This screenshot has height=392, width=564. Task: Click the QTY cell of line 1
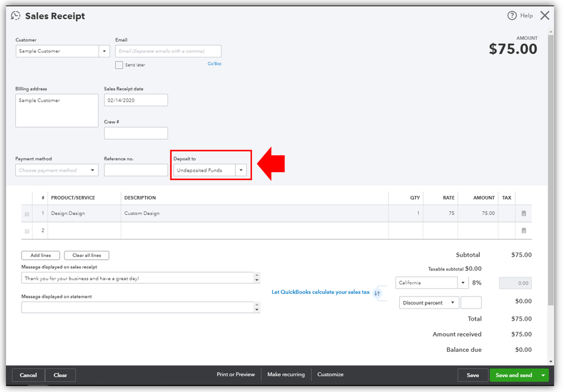(x=406, y=214)
